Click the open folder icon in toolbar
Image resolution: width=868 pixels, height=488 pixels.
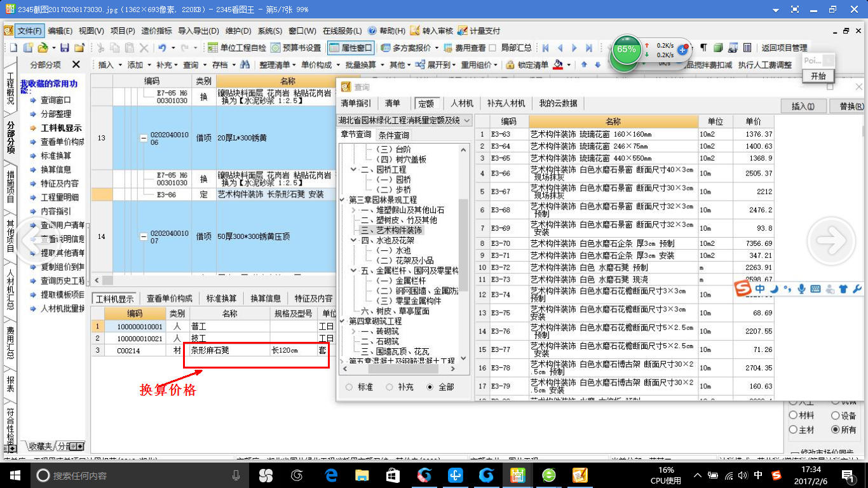click(x=43, y=48)
